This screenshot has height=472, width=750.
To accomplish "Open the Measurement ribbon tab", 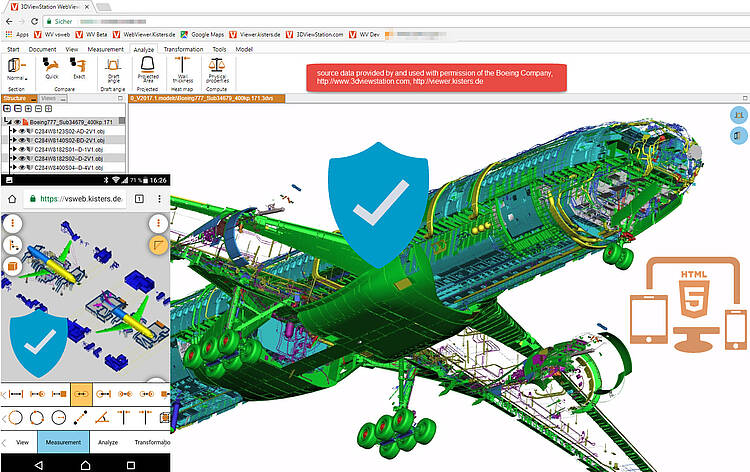I will [106, 49].
